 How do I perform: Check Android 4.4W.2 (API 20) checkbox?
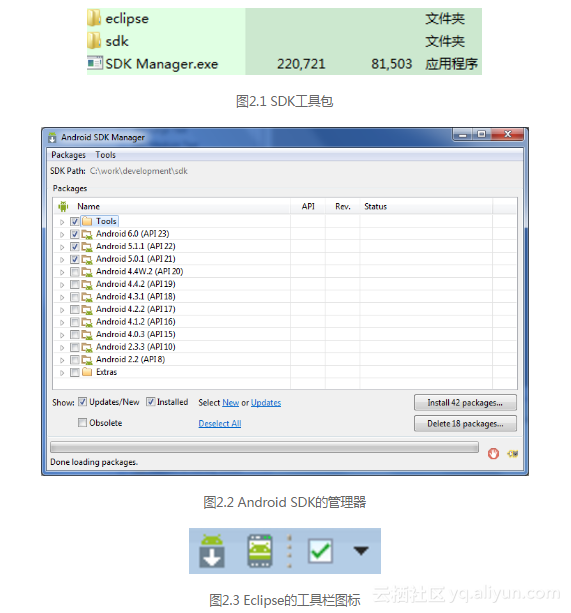tap(75, 272)
